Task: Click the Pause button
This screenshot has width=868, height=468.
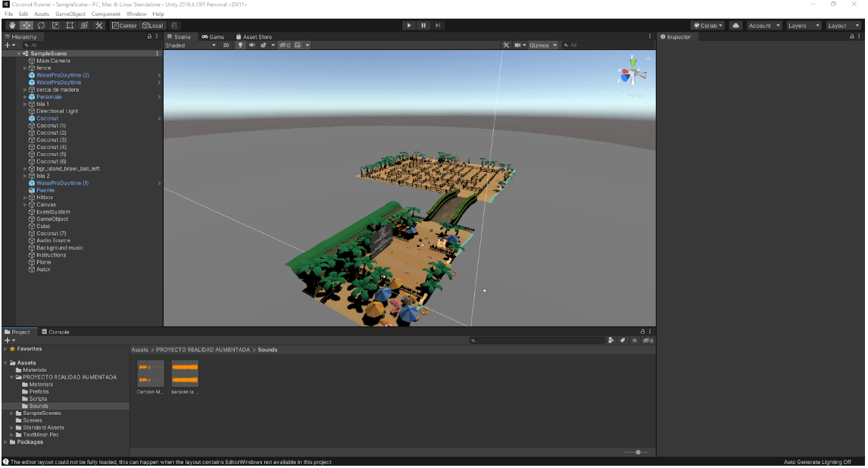Action: tap(423, 25)
